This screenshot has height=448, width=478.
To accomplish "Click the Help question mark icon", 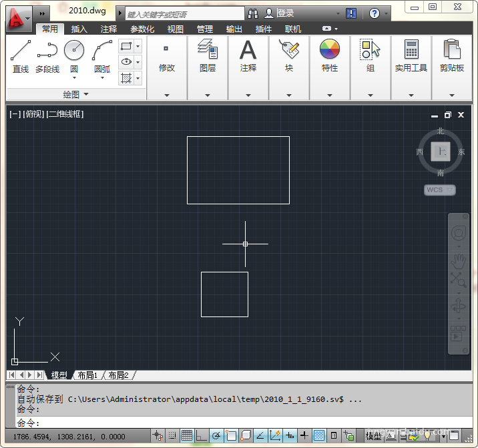I will (x=374, y=13).
